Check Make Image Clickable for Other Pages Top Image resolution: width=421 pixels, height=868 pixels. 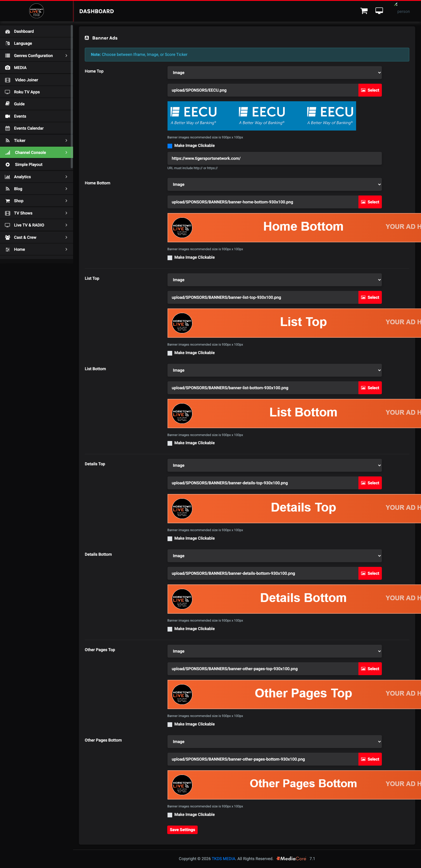point(170,725)
